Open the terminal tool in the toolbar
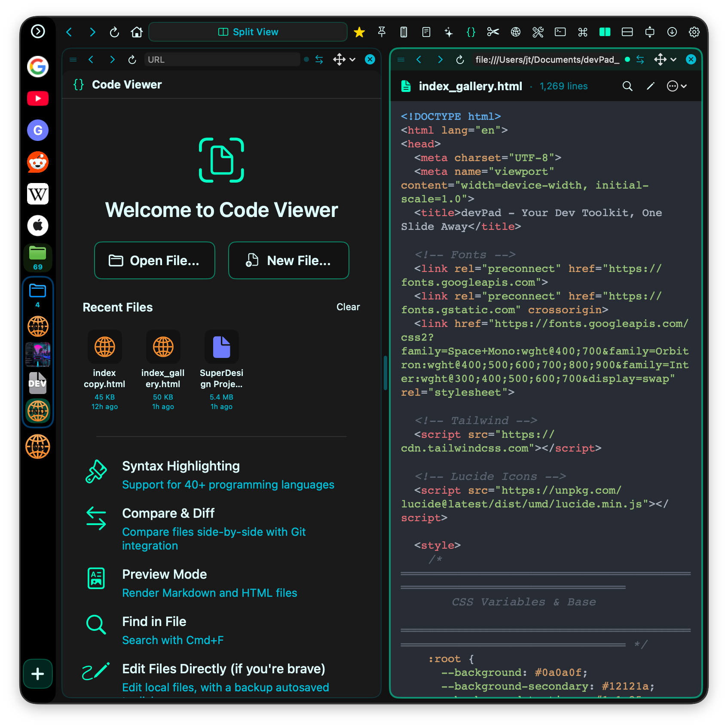 [x=560, y=32]
